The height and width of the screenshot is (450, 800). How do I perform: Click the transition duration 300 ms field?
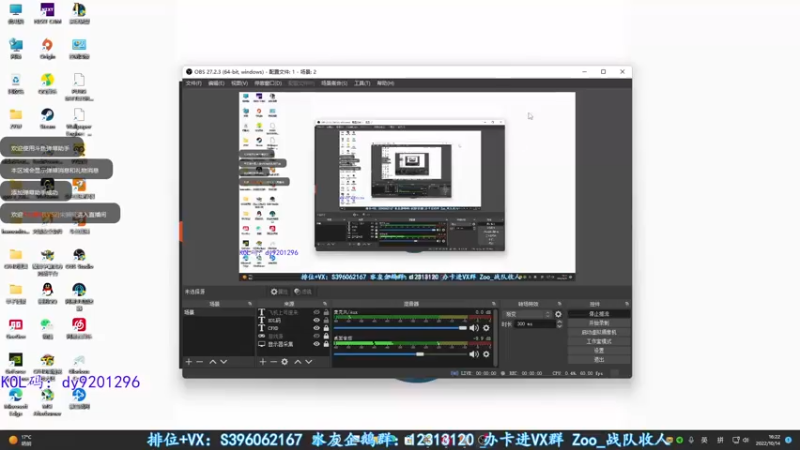[x=534, y=324]
